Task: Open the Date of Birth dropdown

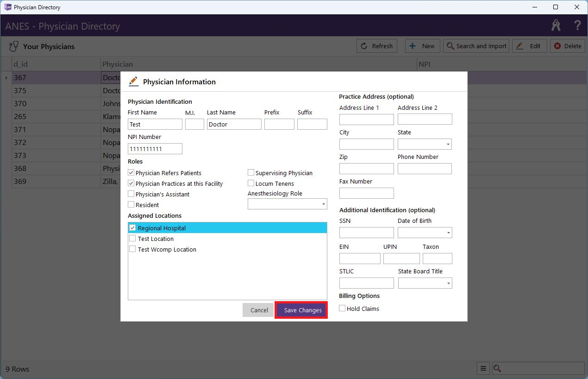Action: click(x=425, y=233)
